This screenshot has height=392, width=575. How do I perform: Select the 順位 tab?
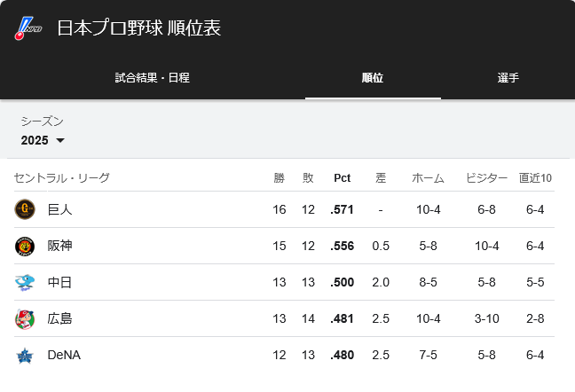[x=373, y=78]
